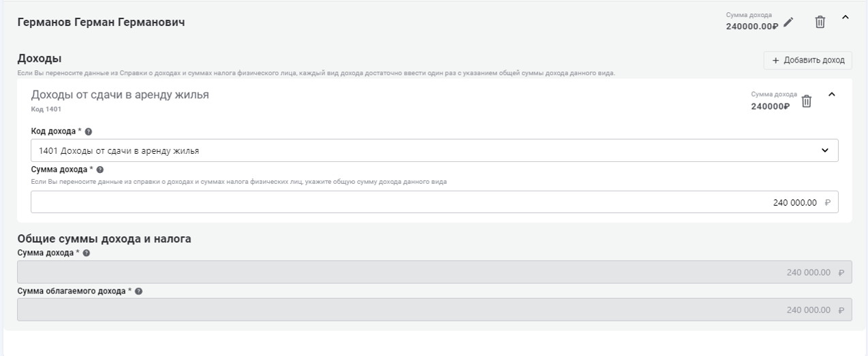Viewport: 868px width, 356px height.
Task: Collapse the Доходы от сдачи в аренду жилья card
Action: [x=831, y=95]
